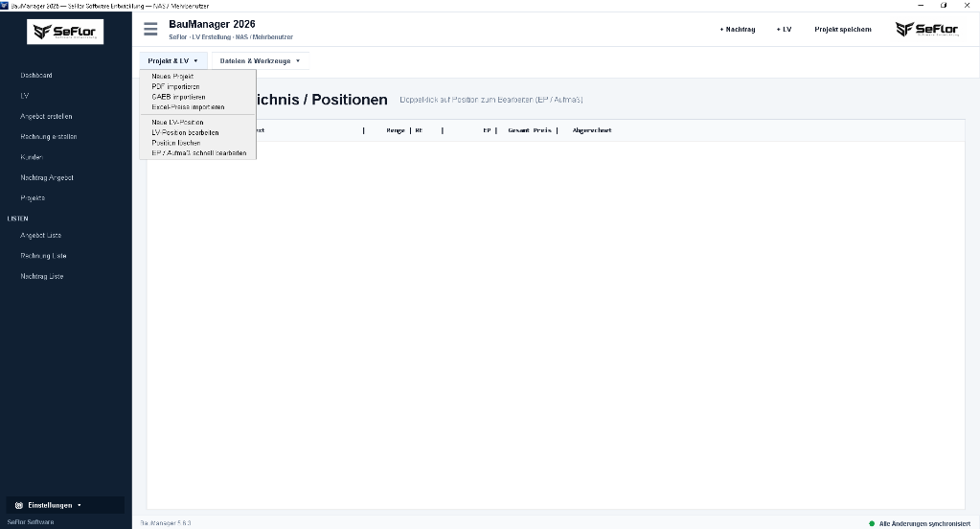Viewport: 980px width, 529px height.
Task: Open Nachtrag Liste
Action: point(42,276)
